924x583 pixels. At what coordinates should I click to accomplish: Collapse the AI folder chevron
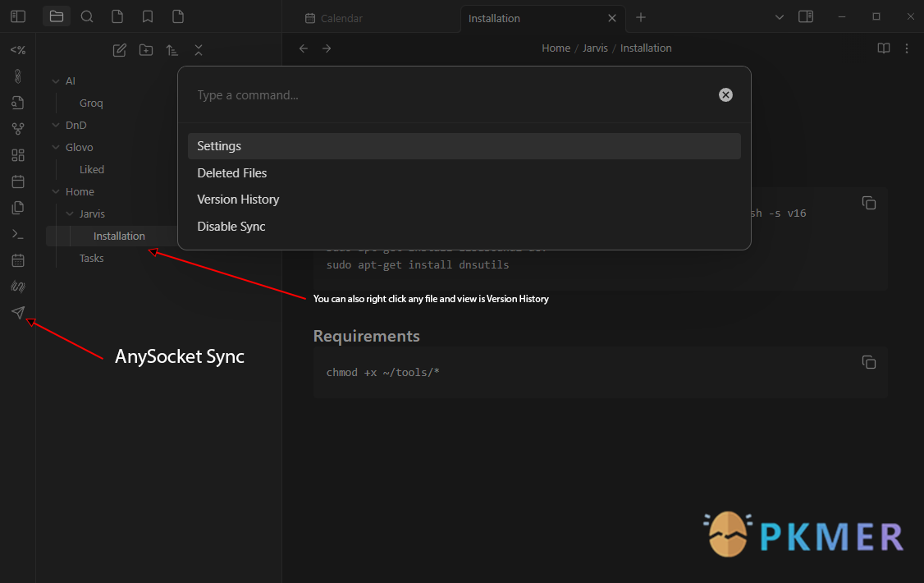coord(56,81)
